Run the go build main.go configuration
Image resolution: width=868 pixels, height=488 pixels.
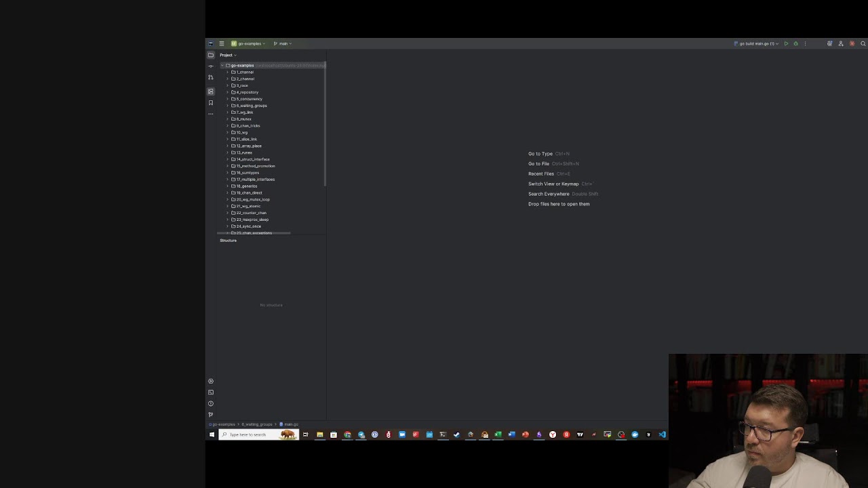(786, 43)
